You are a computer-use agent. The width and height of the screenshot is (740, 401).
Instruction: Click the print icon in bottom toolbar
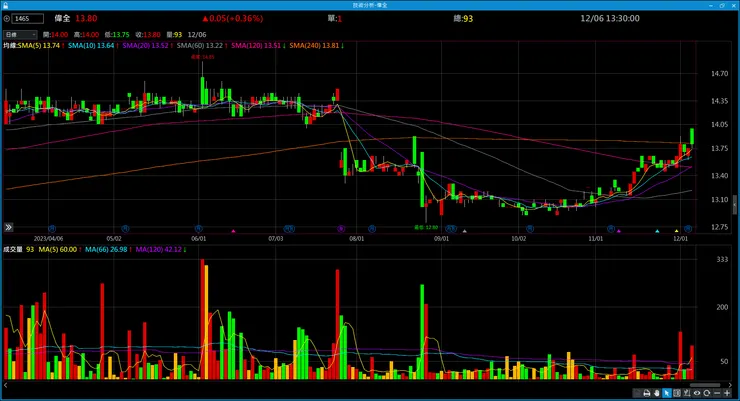(x=647, y=393)
